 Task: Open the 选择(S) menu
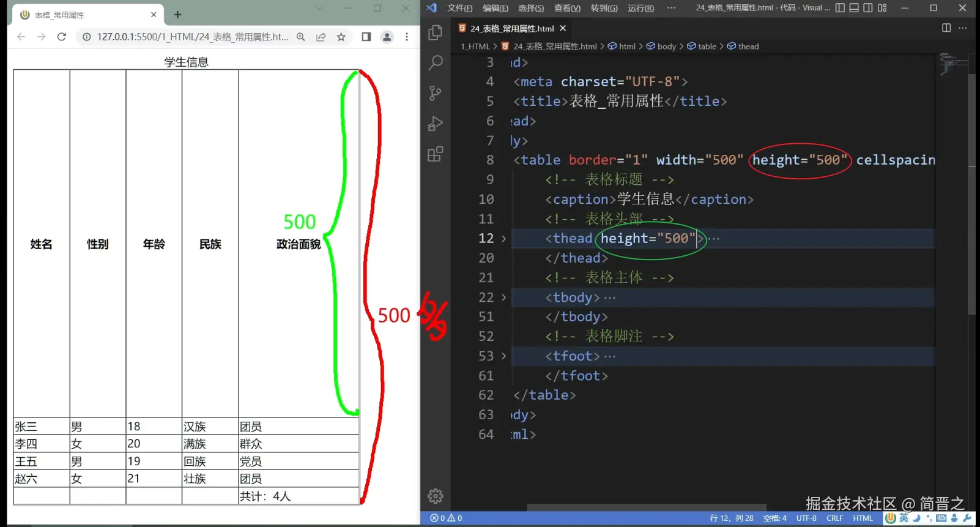pos(531,8)
